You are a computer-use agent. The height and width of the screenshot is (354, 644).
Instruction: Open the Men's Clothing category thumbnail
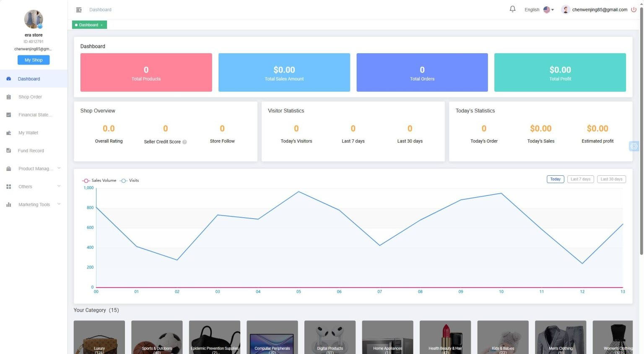561,337
